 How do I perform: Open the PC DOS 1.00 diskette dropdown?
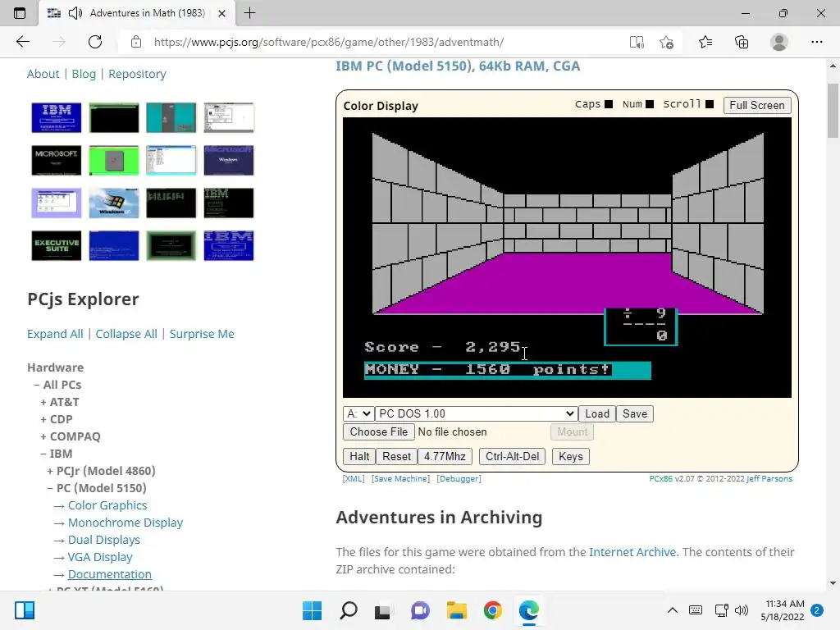click(477, 413)
